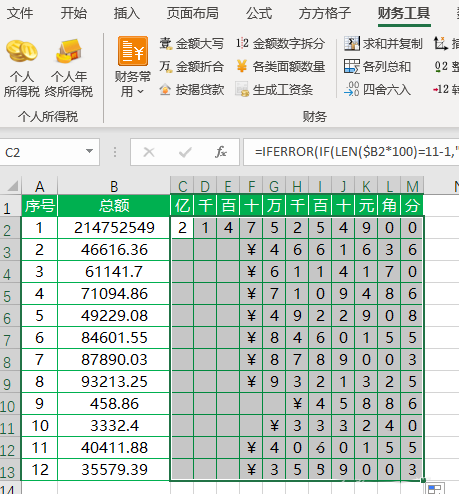Click the 金额折合 conversion tool

pyautogui.click(x=191, y=67)
